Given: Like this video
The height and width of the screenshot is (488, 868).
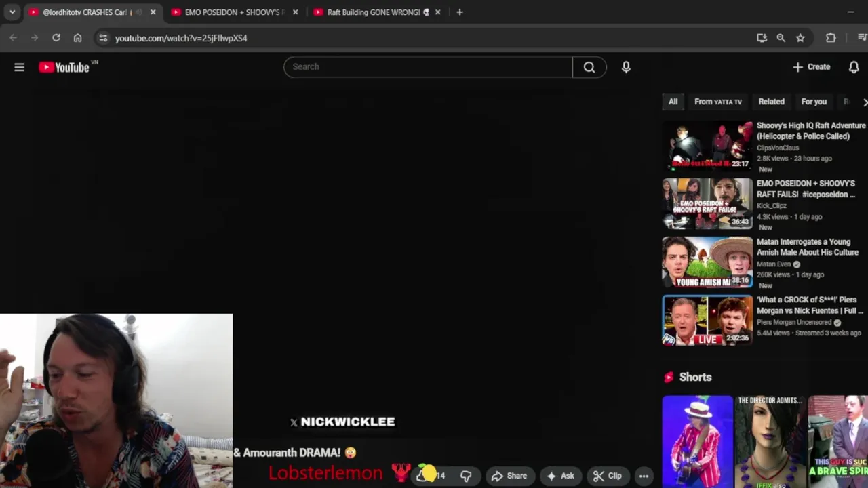Looking at the screenshot, I should [431, 476].
